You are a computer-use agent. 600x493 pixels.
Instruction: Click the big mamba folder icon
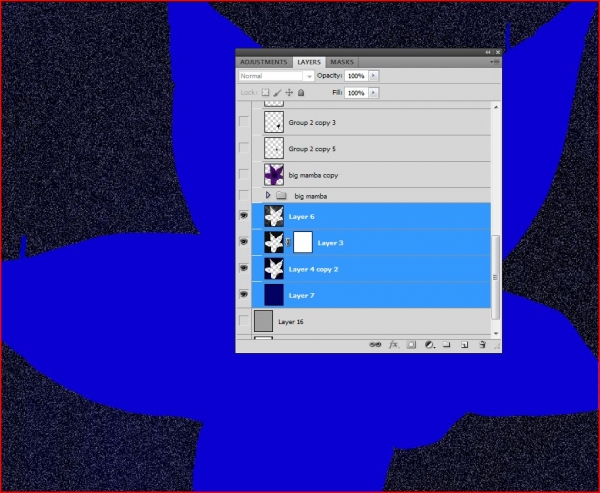click(x=282, y=196)
